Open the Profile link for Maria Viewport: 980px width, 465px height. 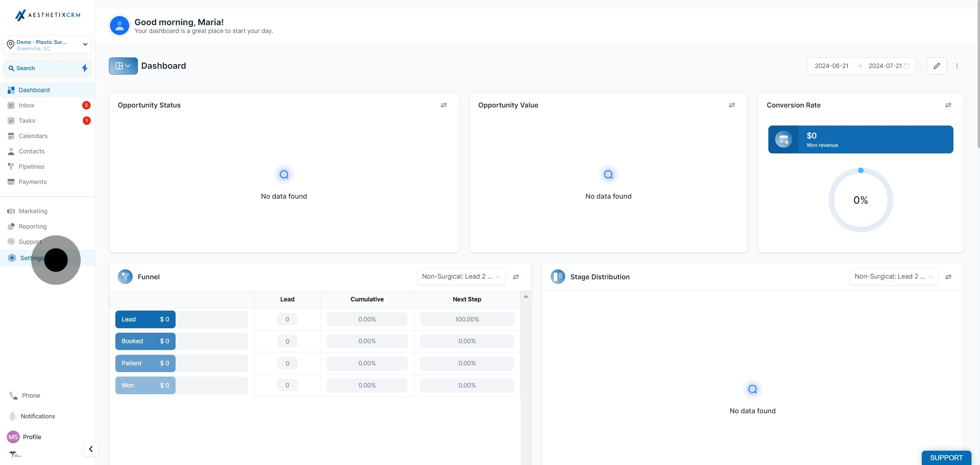[32, 437]
